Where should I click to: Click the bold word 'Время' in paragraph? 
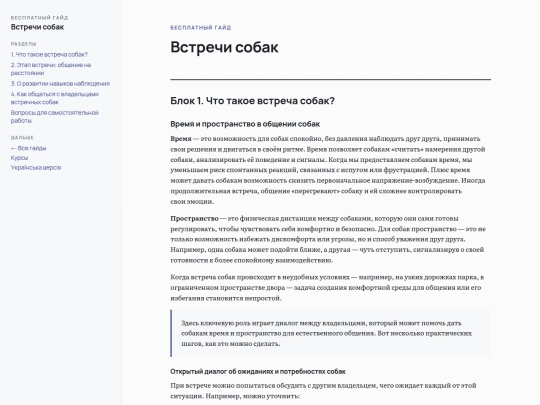click(181, 139)
